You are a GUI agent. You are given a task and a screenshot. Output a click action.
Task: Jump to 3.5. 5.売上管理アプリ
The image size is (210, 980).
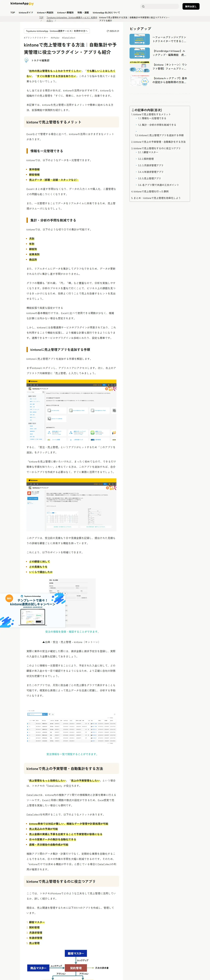coord(149,178)
